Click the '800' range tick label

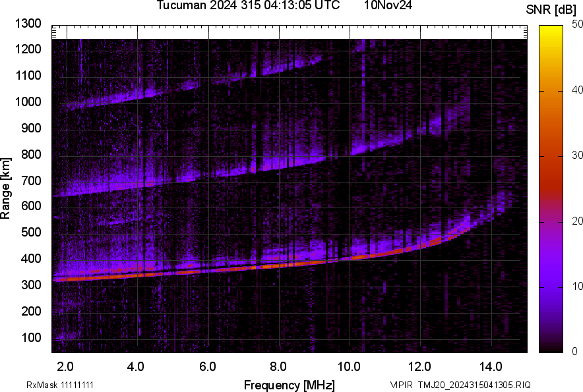tap(31, 154)
